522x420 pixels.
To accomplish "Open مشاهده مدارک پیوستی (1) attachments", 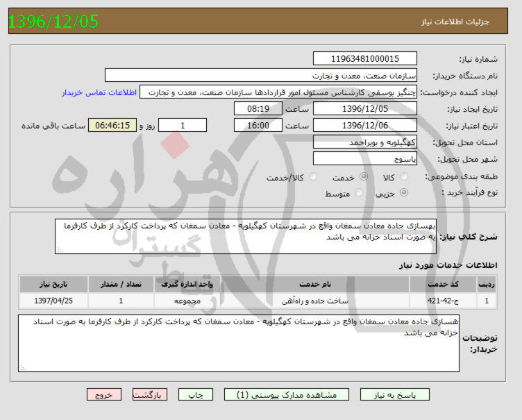I will [287, 395].
